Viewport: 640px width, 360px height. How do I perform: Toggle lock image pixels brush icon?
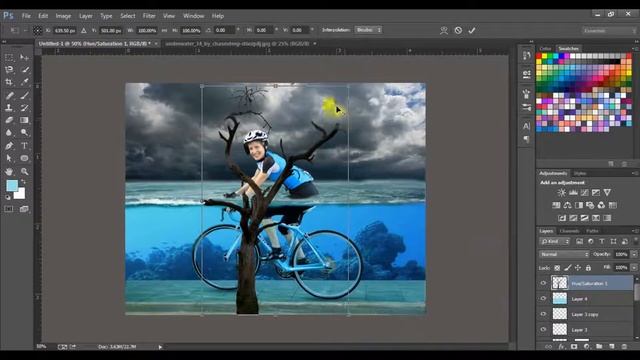(568, 268)
